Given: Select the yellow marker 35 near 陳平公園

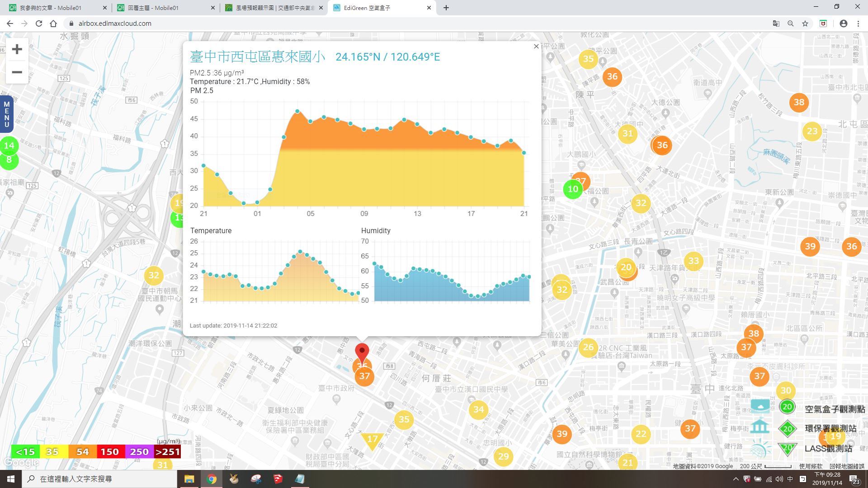Looking at the screenshot, I should (588, 59).
